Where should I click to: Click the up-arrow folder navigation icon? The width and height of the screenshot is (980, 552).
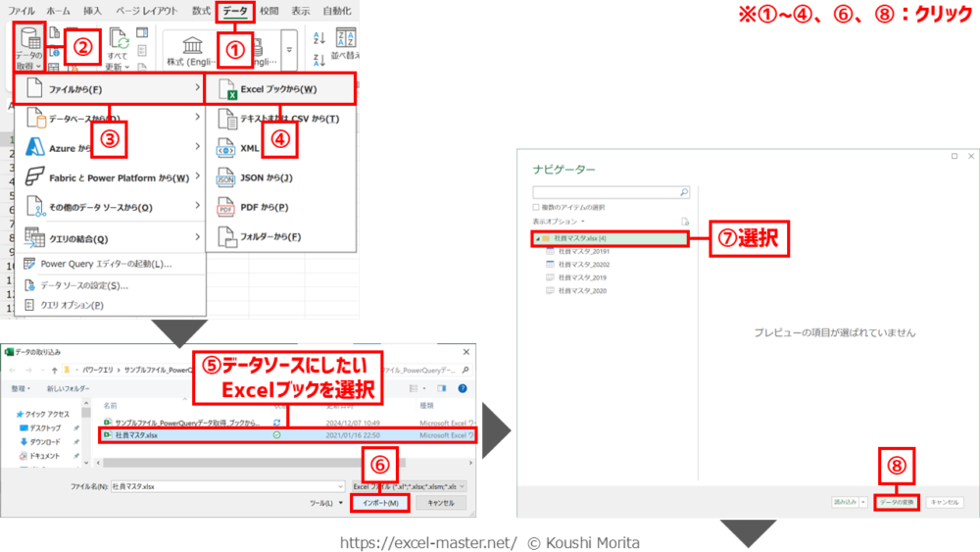52,371
